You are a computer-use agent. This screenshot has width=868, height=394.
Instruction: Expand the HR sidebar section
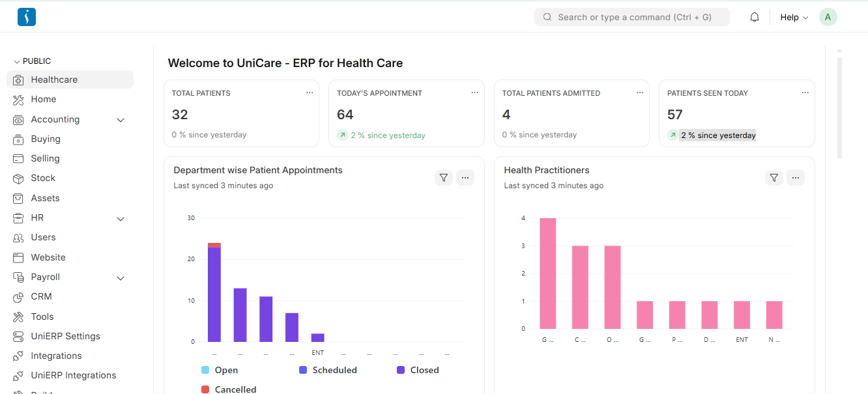121,219
